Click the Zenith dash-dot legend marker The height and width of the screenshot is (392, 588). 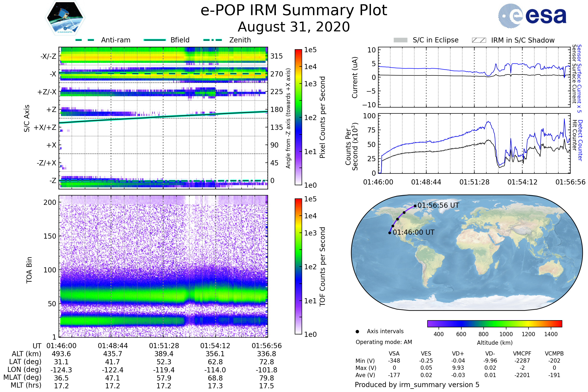coord(212,40)
